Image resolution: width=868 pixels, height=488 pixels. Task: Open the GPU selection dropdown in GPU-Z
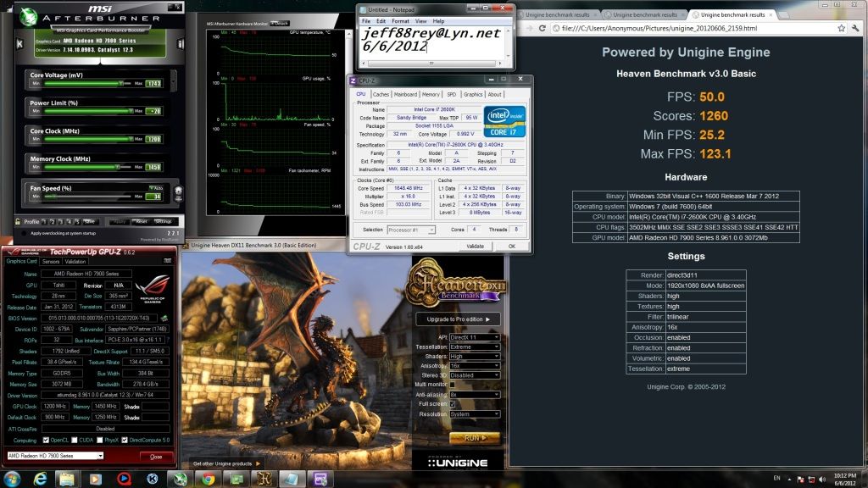tap(55, 456)
